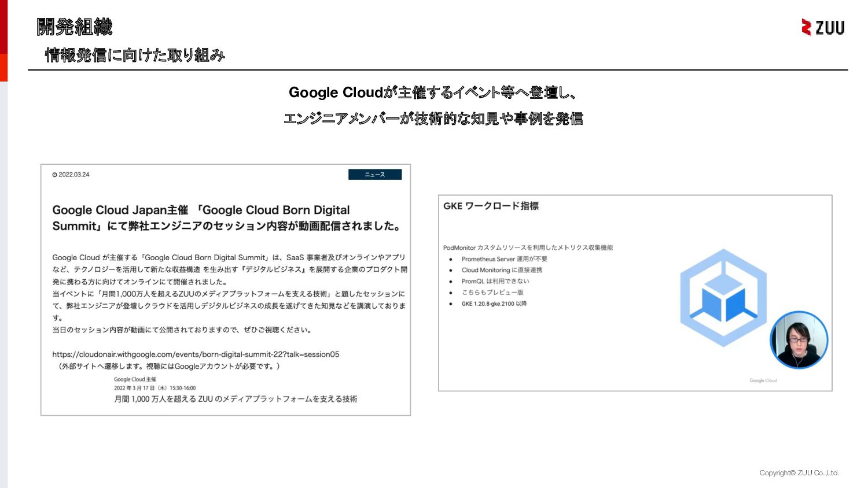
Task: Click the circular speaker webcam thumbnail
Action: point(799,340)
